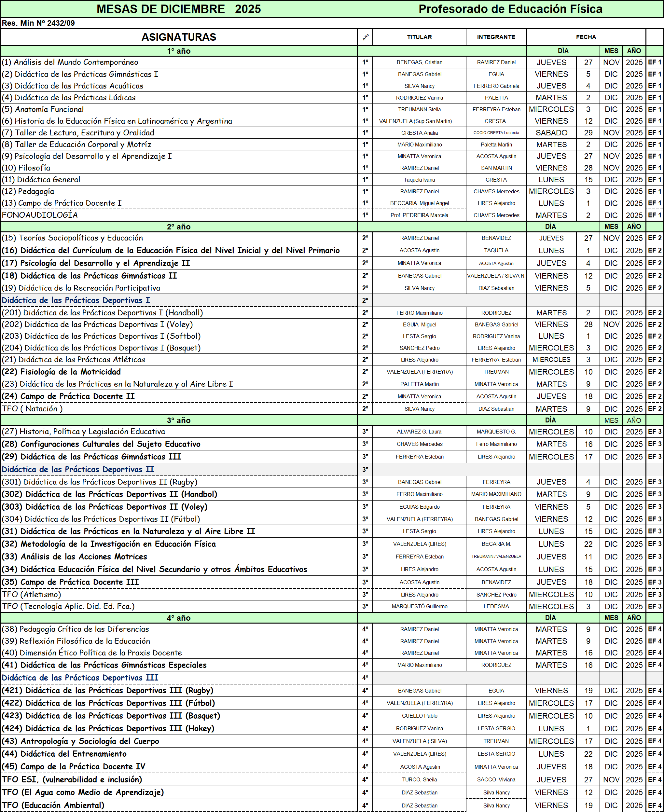Click the FECHA column header
The height and width of the screenshot is (812, 664).
point(586,37)
